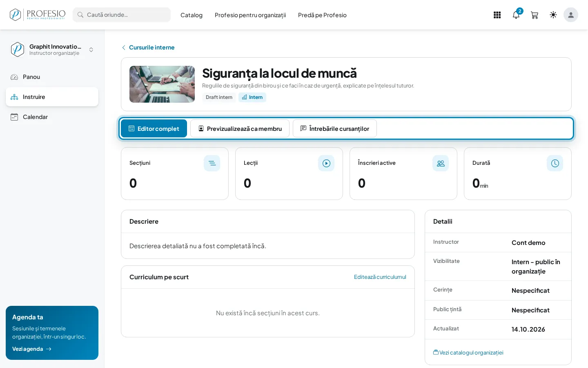Click the search magnifier icon

coord(80,15)
